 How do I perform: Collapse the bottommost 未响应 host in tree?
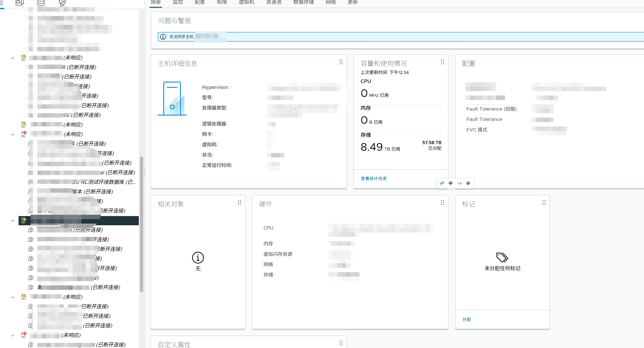tap(13, 335)
